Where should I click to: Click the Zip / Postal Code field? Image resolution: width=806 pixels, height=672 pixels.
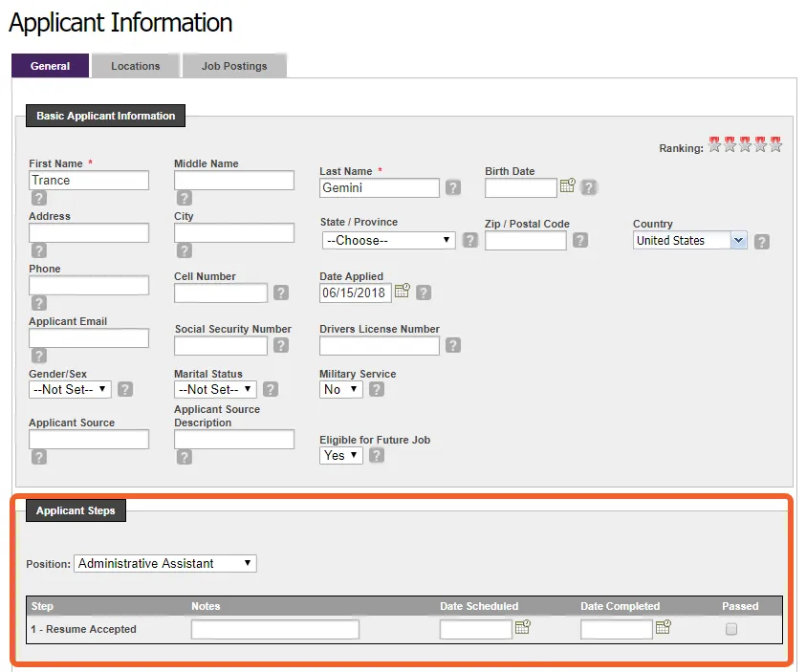point(525,241)
